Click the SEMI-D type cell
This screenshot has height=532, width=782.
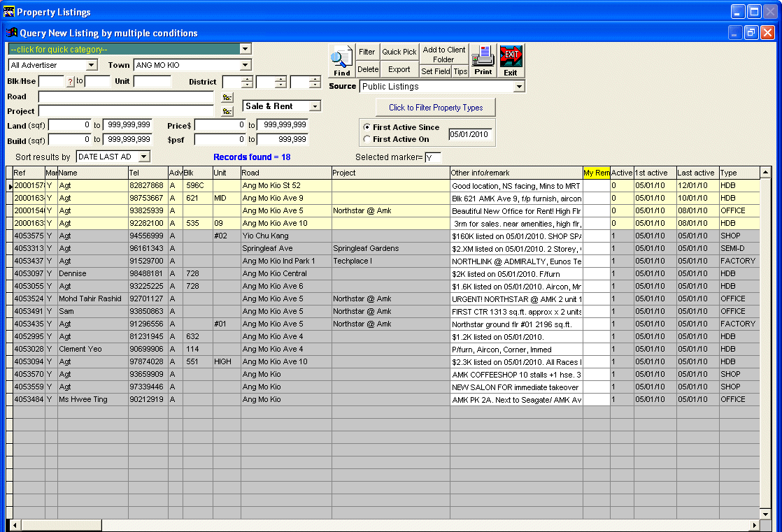pos(739,248)
